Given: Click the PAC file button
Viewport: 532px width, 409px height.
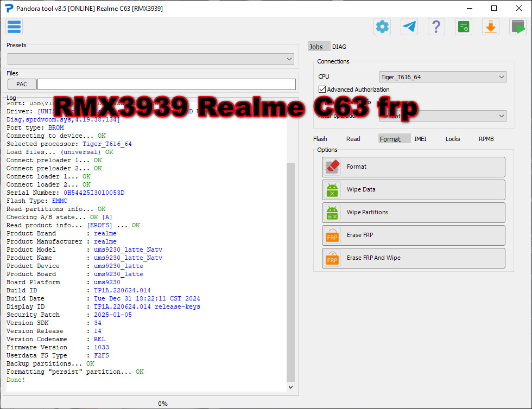Looking at the screenshot, I should [22, 84].
